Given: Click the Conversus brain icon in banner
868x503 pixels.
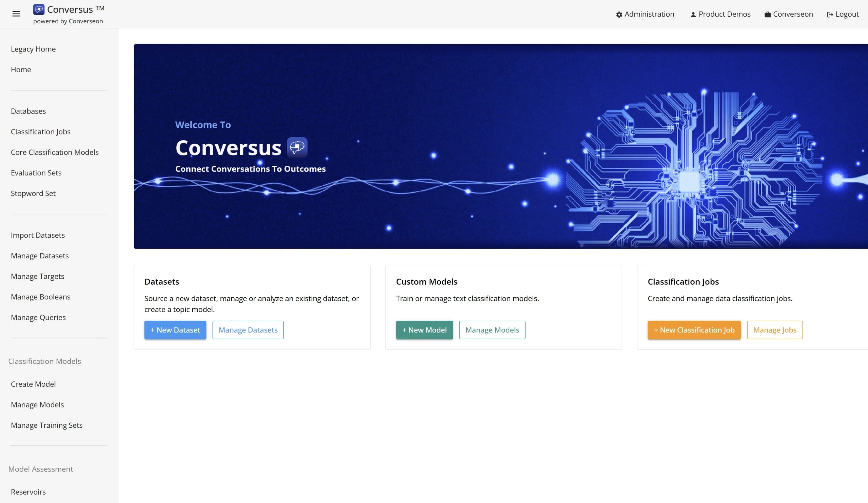Looking at the screenshot, I should point(297,147).
